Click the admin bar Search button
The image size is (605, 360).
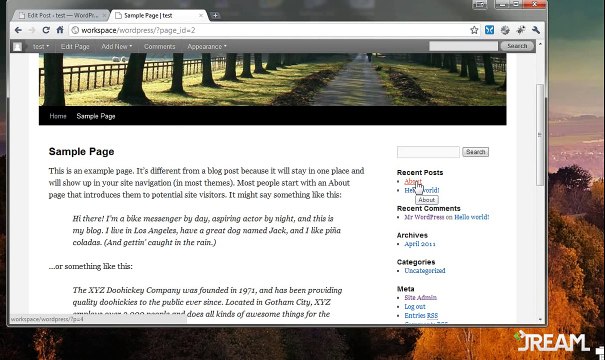517,46
